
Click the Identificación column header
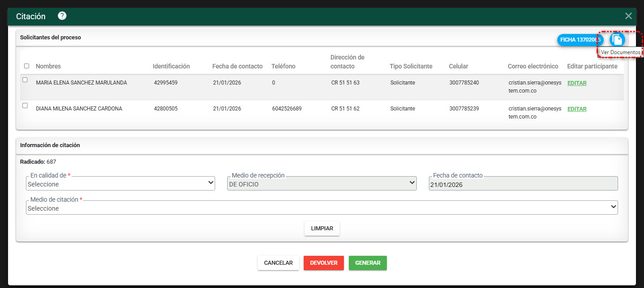click(171, 66)
